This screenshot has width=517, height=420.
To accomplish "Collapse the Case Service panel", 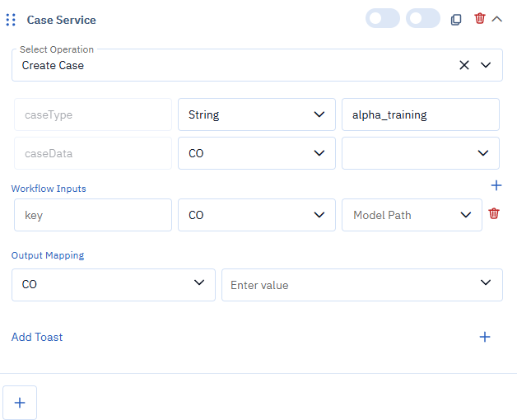I will coord(496,18).
